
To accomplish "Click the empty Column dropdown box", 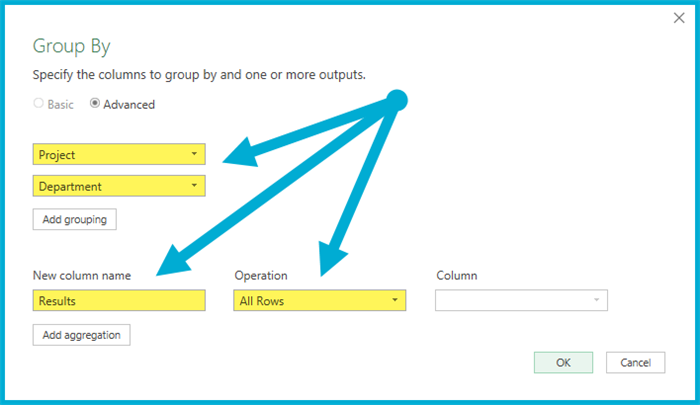I will (520, 300).
